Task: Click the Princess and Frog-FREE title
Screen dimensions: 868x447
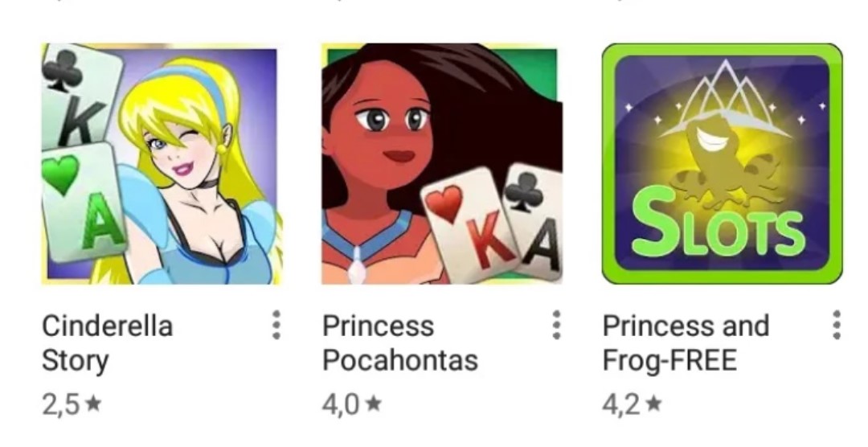Action: click(686, 342)
